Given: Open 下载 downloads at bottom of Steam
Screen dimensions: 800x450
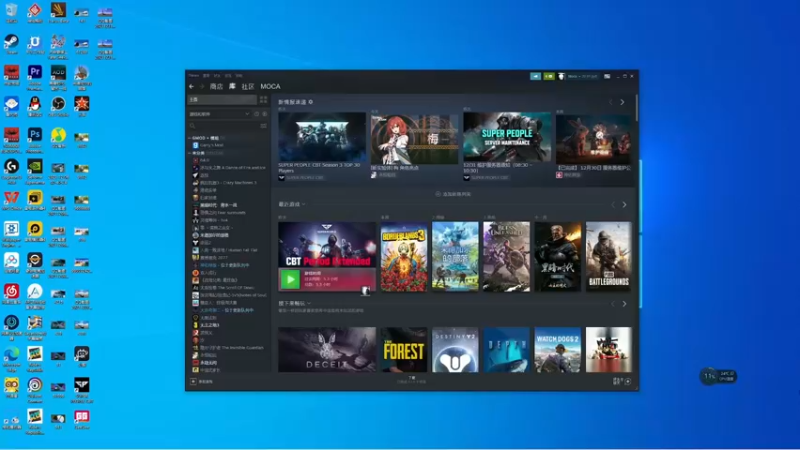Looking at the screenshot, I should coord(412,380).
